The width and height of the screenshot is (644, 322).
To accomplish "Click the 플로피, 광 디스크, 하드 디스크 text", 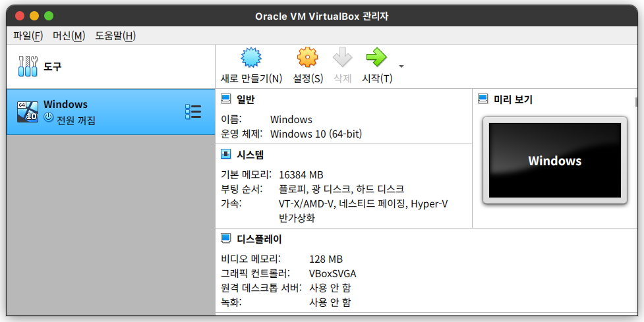I will 341,189.
